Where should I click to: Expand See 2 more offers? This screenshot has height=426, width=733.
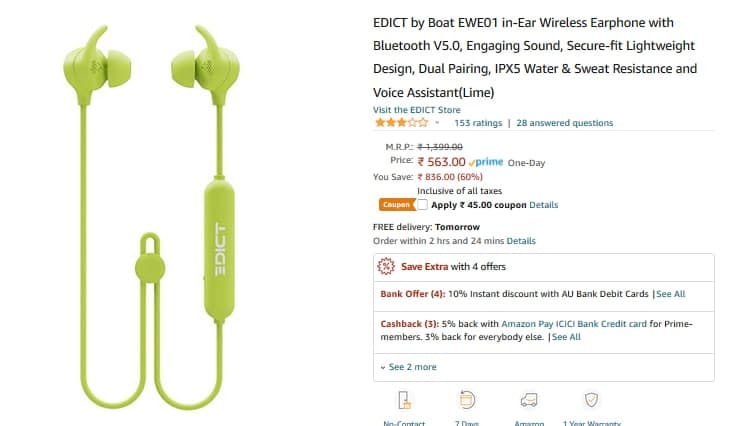[x=409, y=367]
